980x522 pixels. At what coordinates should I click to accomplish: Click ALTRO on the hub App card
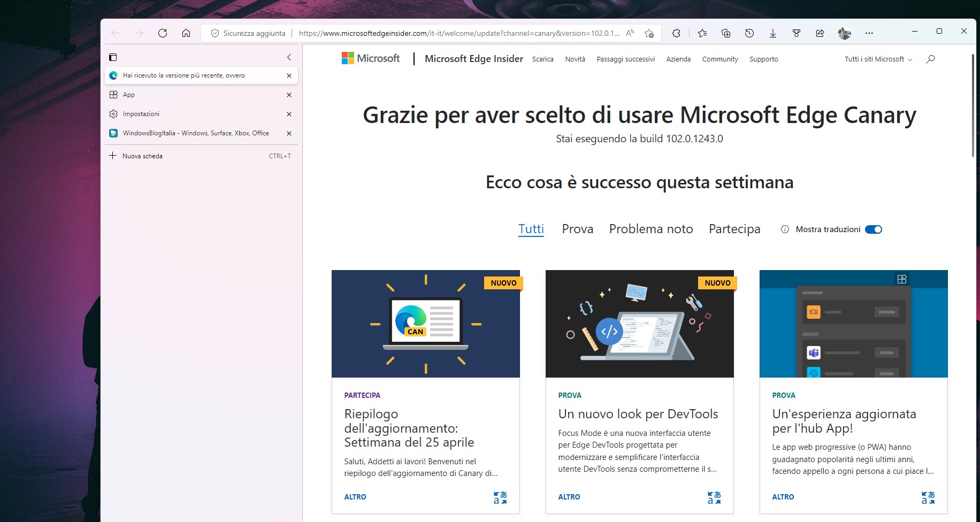pyautogui.click(x=783, y=497)
